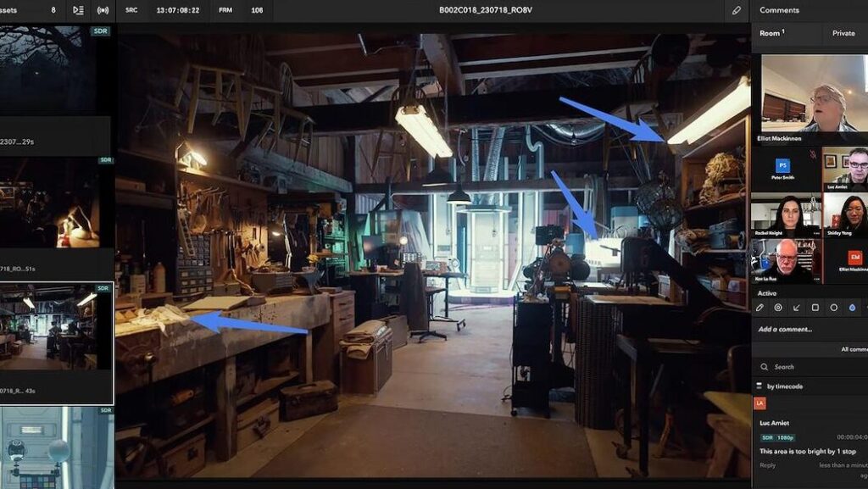
Task: Open the annotation pencil in top bar
Action: (737, 10)
